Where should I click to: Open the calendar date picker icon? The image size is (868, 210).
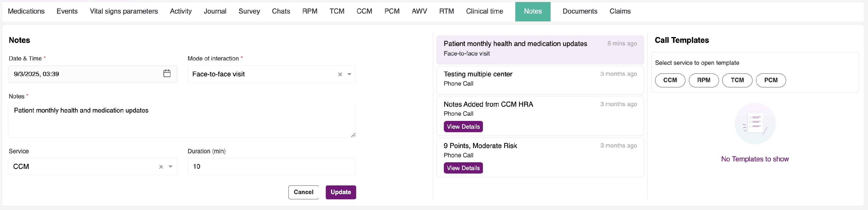[167, 73]
